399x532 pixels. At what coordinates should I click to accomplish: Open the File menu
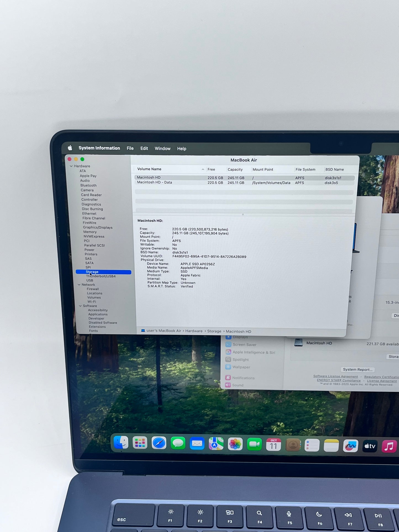click(130, 148)
